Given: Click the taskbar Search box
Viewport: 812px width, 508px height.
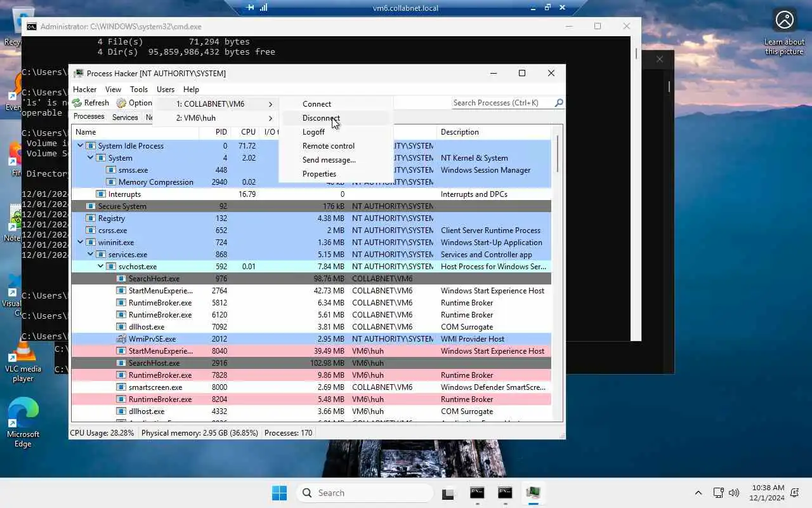Looking at the screenshot, I should pyautogui.click(x=365, y=493).
